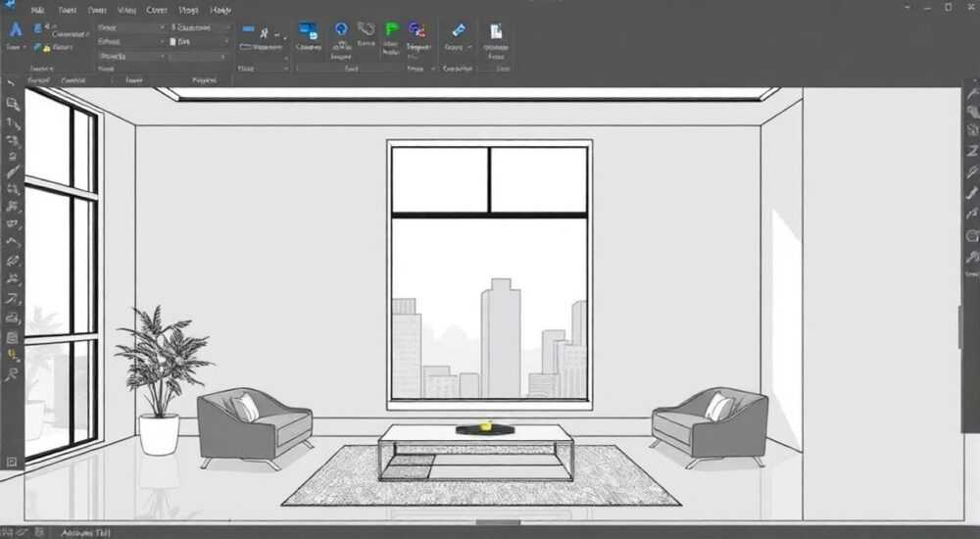980x539 pixels.
Task: Open the last menu in the menu bar
Action: tap(220, 10)
